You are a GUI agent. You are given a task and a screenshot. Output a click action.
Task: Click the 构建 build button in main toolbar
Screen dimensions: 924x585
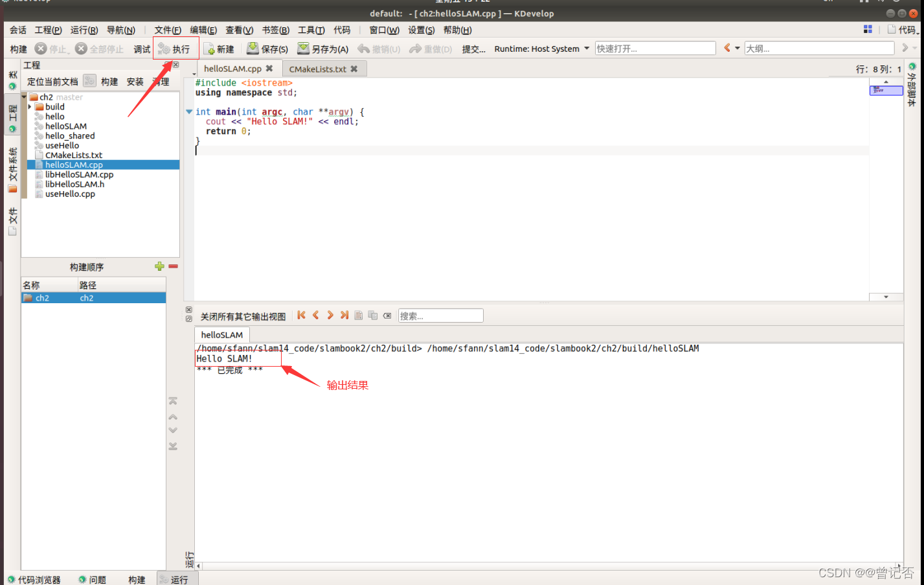click(x=19, y=49)
